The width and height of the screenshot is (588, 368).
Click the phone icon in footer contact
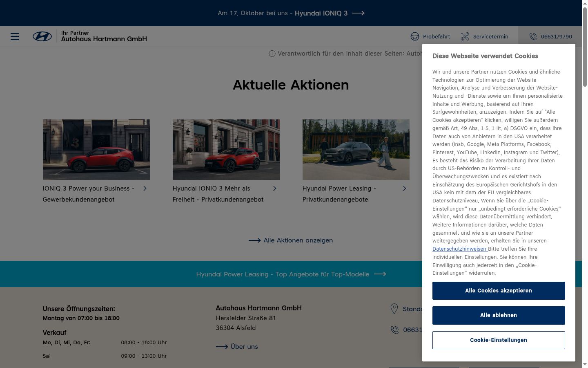click(x=394, y=330)
